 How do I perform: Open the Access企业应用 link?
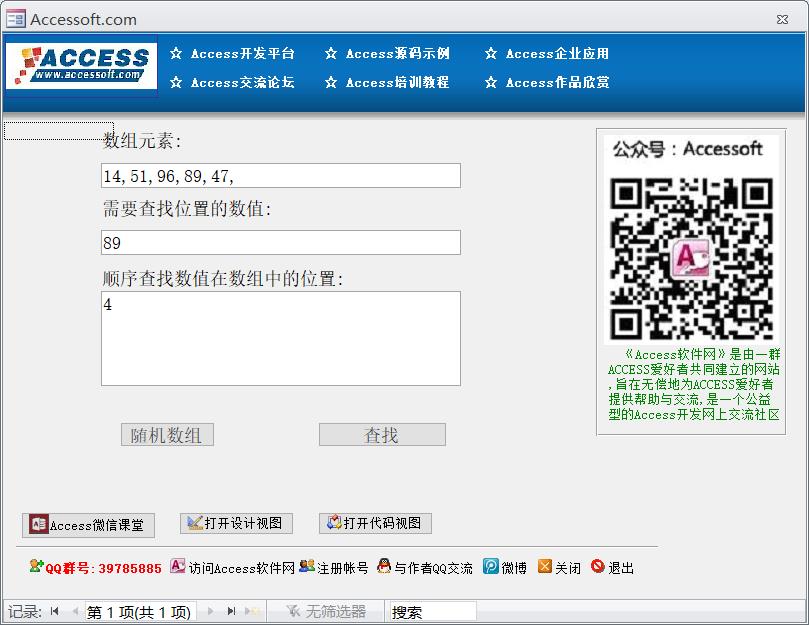tap(557, 54)
